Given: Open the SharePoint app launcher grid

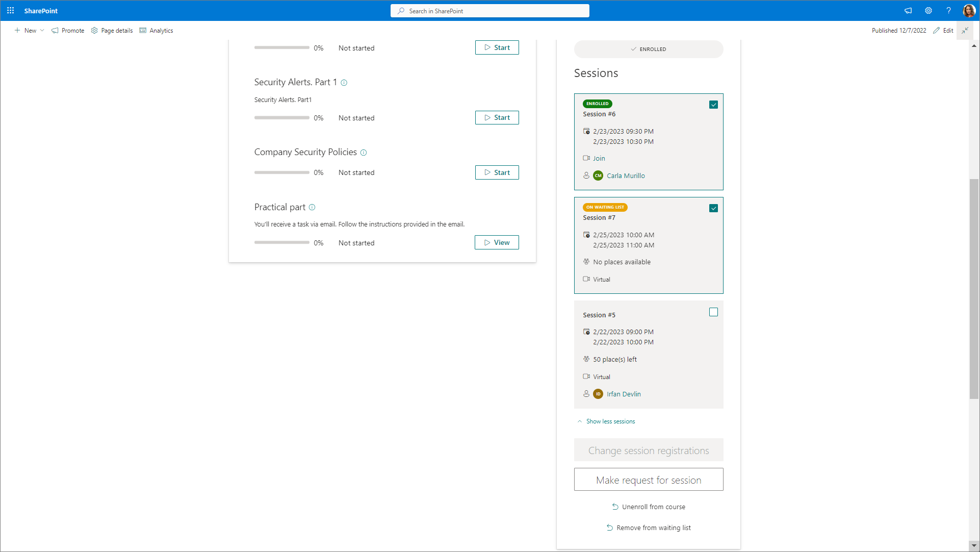Looking at the screenshot, I should coord(10,10).
